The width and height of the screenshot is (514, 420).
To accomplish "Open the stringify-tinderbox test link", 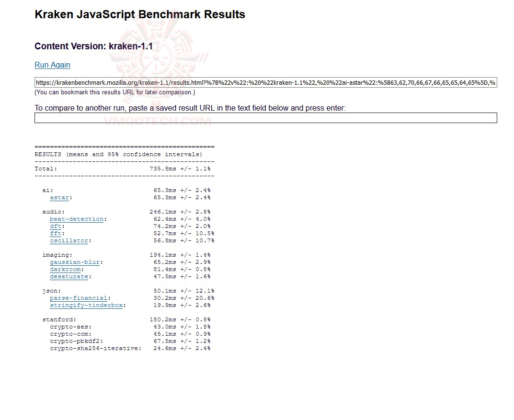I will coord(86,306).
